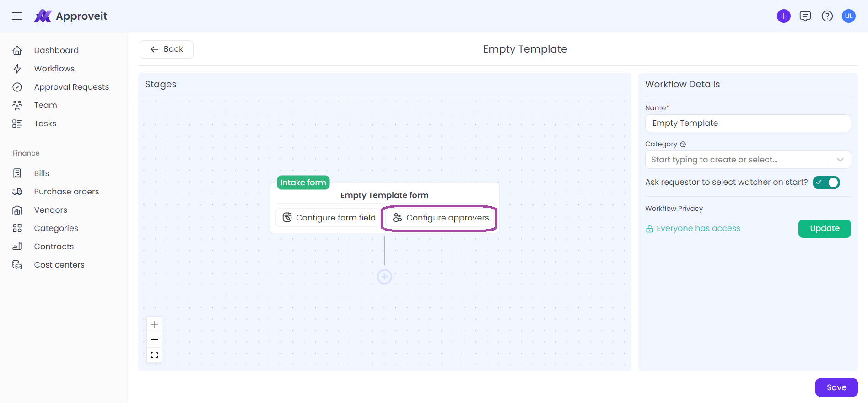Toggle ask requestor to select watcher

click(x=826, y=182)
